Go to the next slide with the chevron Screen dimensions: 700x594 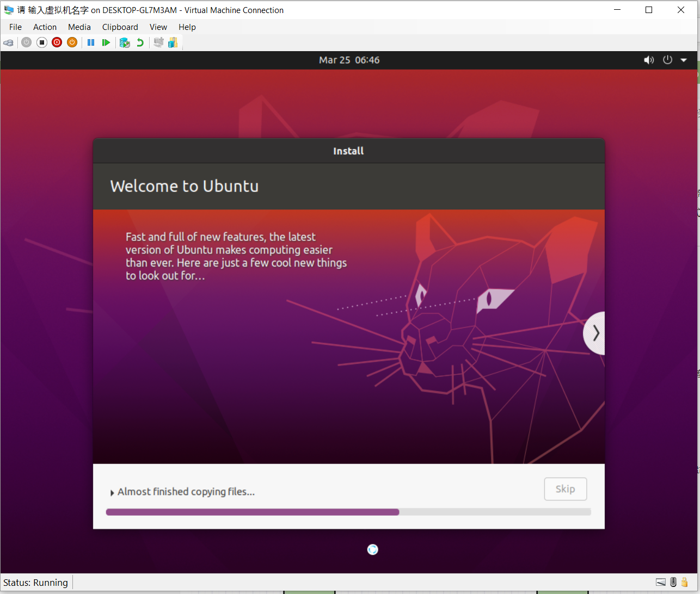[x=595, y=333]
